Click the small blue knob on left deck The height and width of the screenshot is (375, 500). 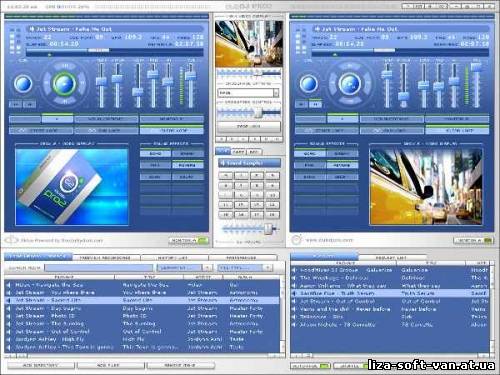coord(23,84)
